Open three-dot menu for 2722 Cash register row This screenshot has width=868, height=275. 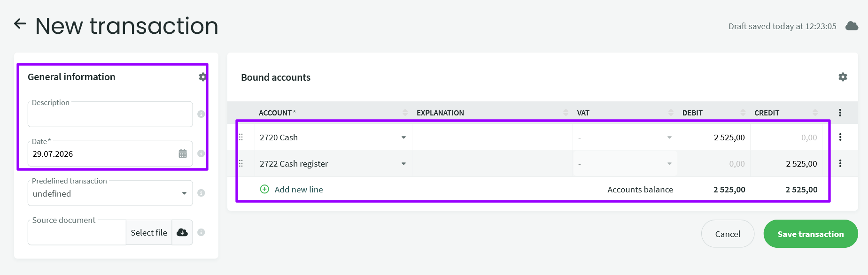click(x=840, y=163)
